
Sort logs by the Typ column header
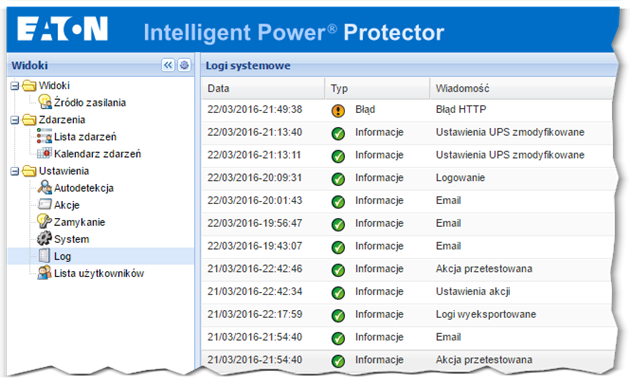point(377,88)
